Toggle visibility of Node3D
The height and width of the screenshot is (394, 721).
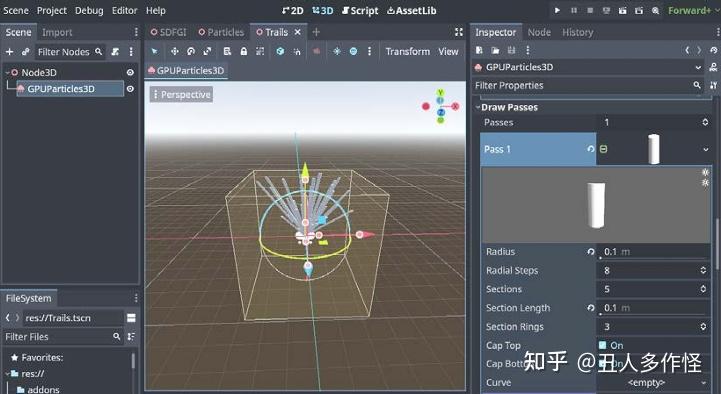tap(130, 73)
